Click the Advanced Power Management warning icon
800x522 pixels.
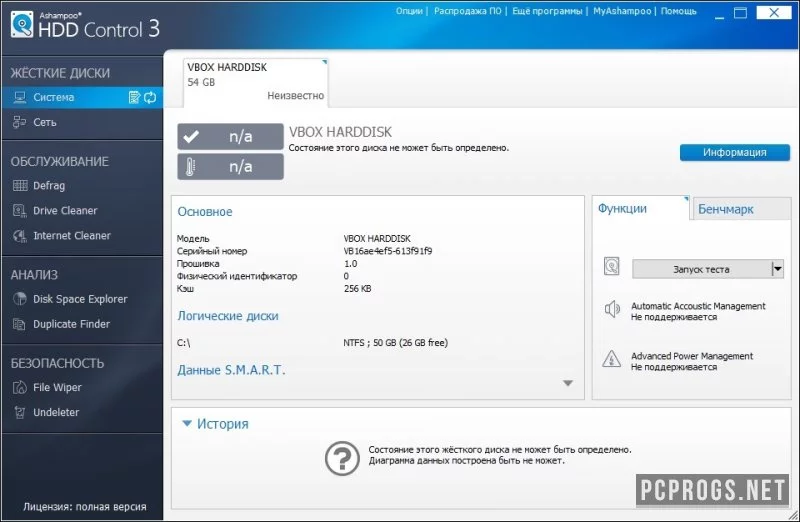point(611,359)
